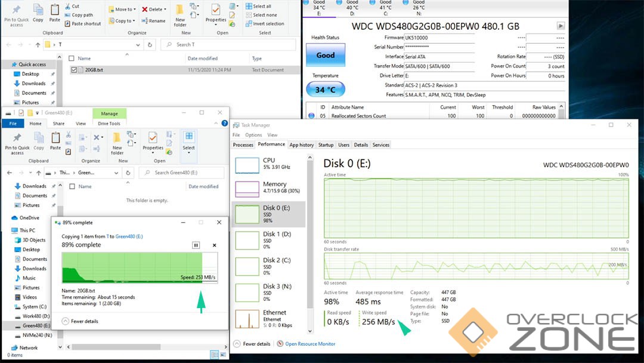Image resolution: width=644 pixels, height=363 pixels.
Task: Click Copy path in the Clipboard group
Action: 82,15
